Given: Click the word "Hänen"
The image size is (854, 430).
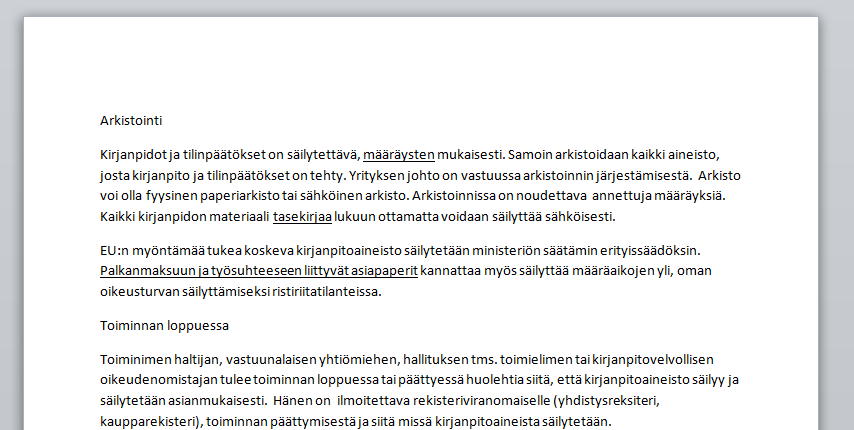Looking at the screenshot, I should pyautogui.click(x=294, y=401).
